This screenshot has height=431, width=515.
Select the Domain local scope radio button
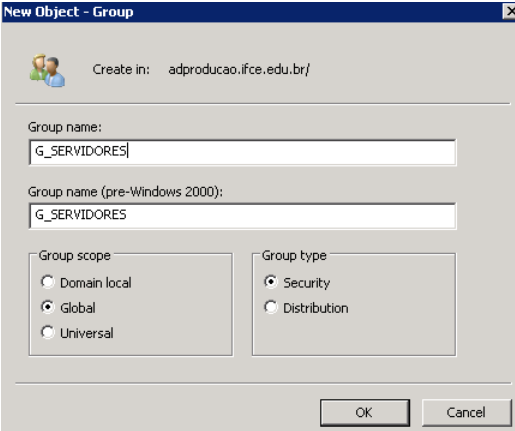[48, 282]
